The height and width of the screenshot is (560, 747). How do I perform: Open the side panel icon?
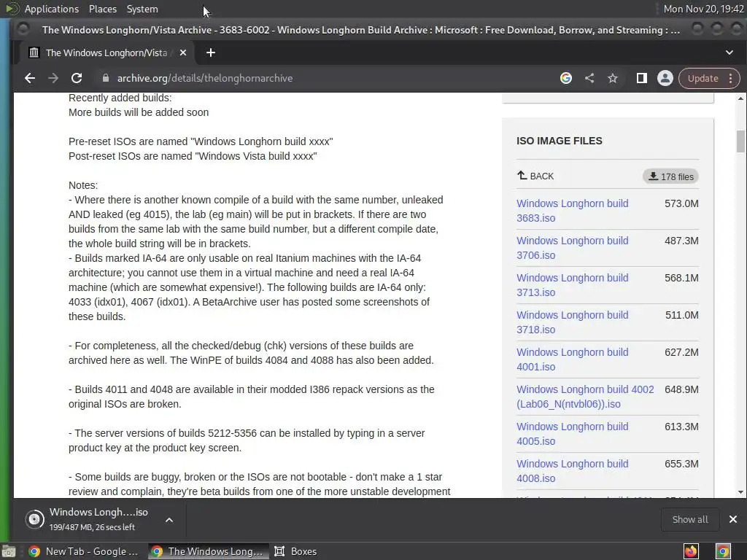tap(642, 78)
